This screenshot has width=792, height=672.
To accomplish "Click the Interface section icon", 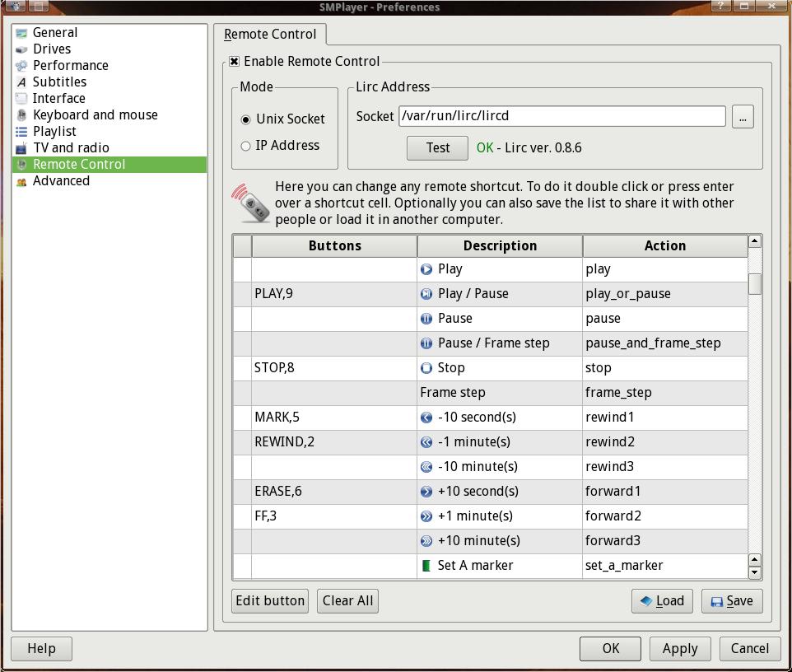I will point(21,99).
